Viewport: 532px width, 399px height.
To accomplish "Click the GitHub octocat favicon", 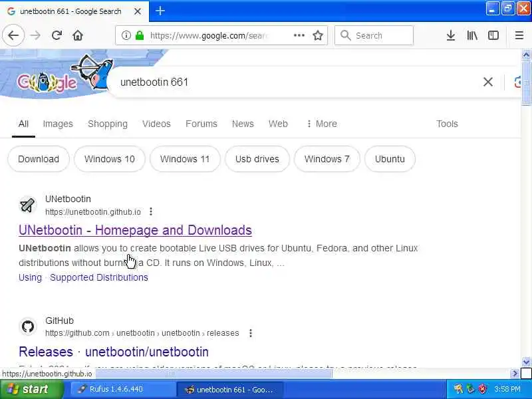I will [27, 327].
